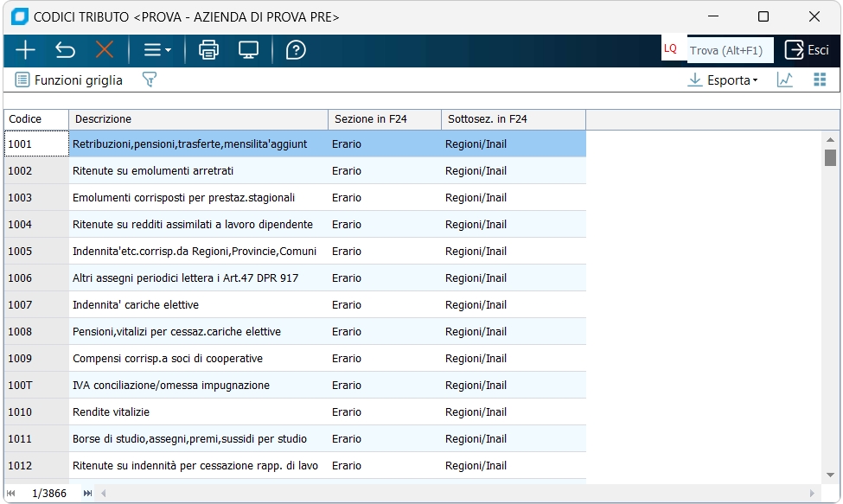
Task: Click the printer icon
Action: (208, 50)
